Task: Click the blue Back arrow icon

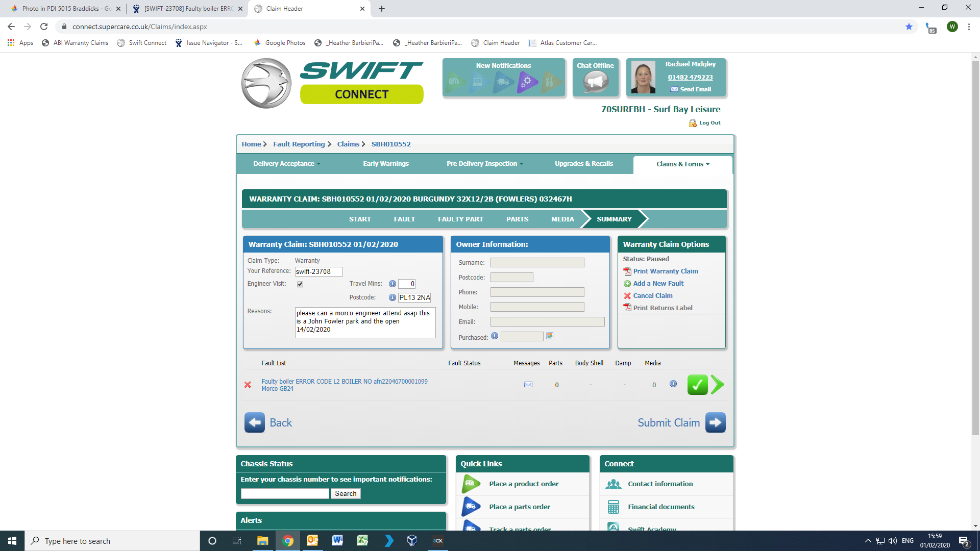Action: tap(254, 422)
